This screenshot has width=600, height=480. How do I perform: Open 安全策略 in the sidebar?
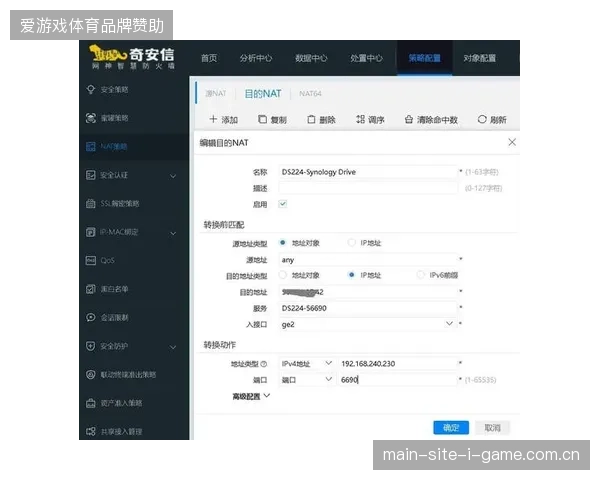click(x=114, y=90)
